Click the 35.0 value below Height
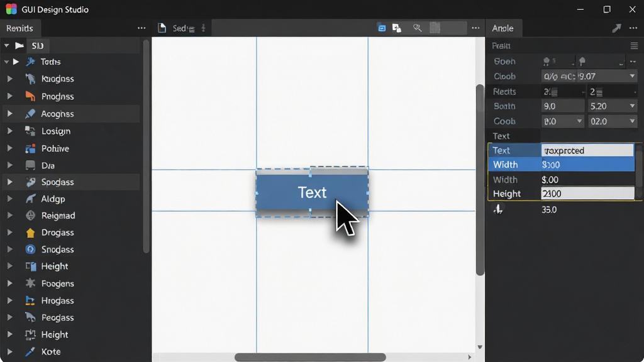Screen dimensions: 644x362 tap(549, 210)
